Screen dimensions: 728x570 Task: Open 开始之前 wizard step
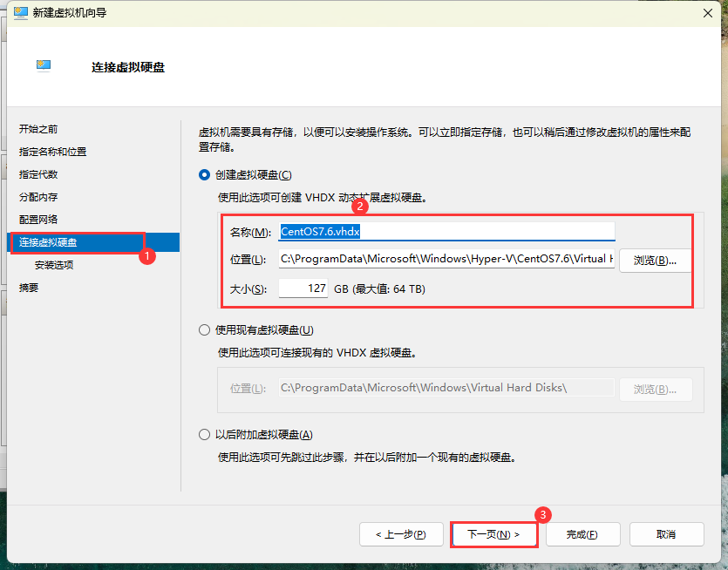point(38,129)
